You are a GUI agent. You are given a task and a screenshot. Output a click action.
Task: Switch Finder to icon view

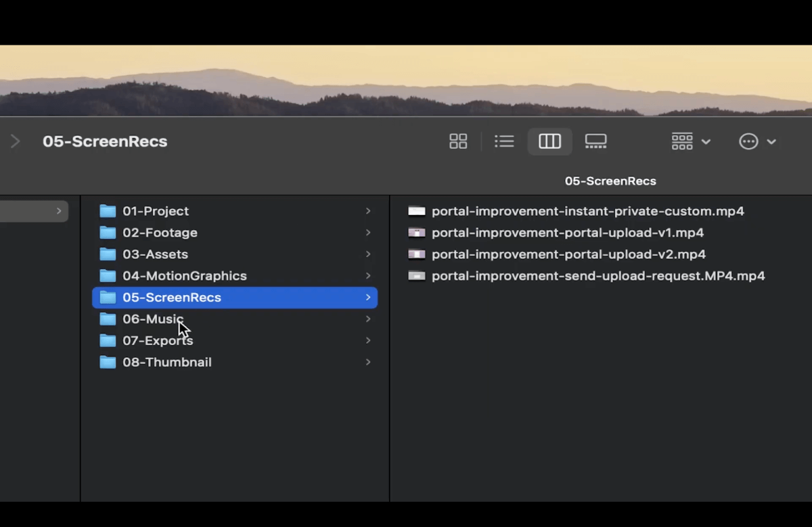point(458,141)
